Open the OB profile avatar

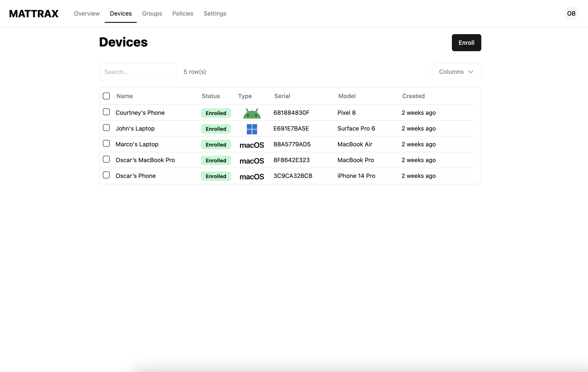[x=571, y=13]
